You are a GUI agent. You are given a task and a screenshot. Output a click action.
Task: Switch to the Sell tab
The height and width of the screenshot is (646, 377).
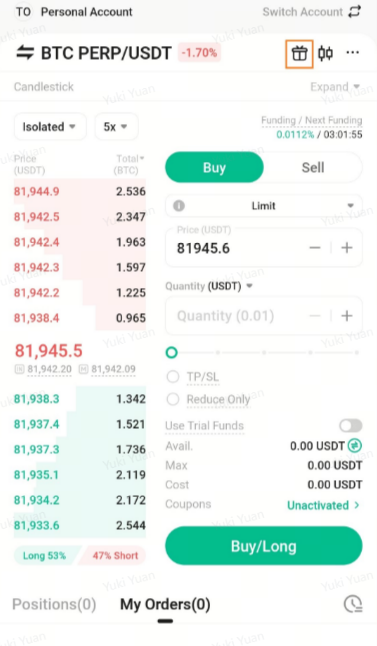click(x=313, y=168)
